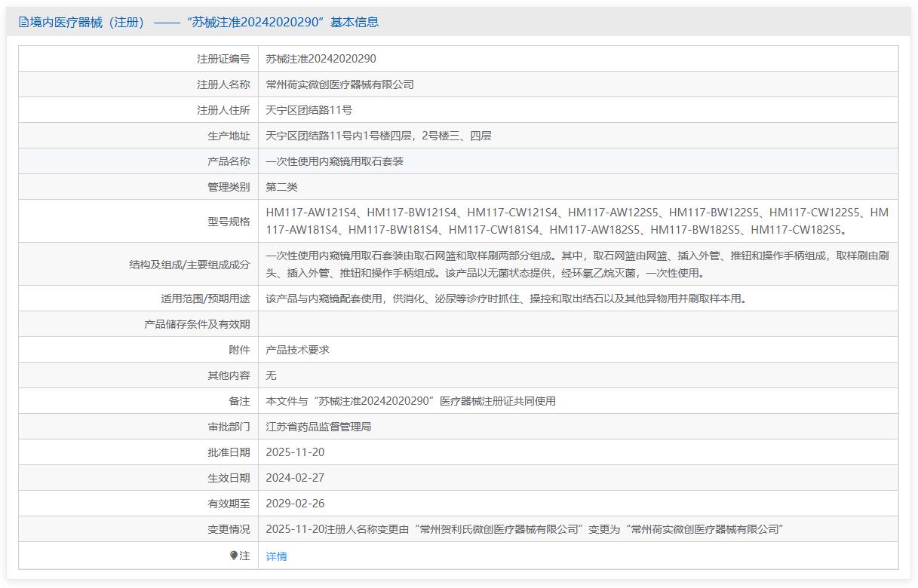Click the 批准日期 label cell
This screenshot has width=918, height=588.
139,452
